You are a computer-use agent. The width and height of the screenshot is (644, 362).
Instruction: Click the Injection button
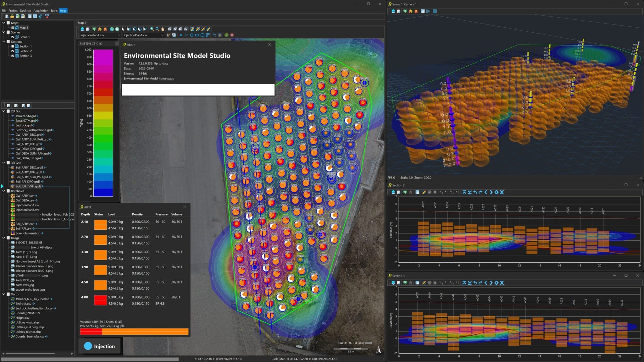coord(100,346)
